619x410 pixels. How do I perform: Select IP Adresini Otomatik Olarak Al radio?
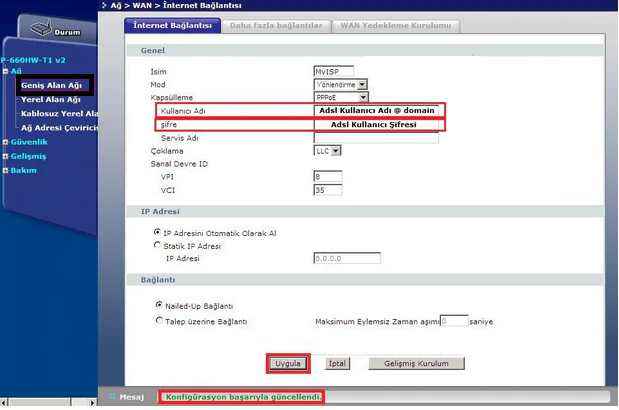pos(157,232)
